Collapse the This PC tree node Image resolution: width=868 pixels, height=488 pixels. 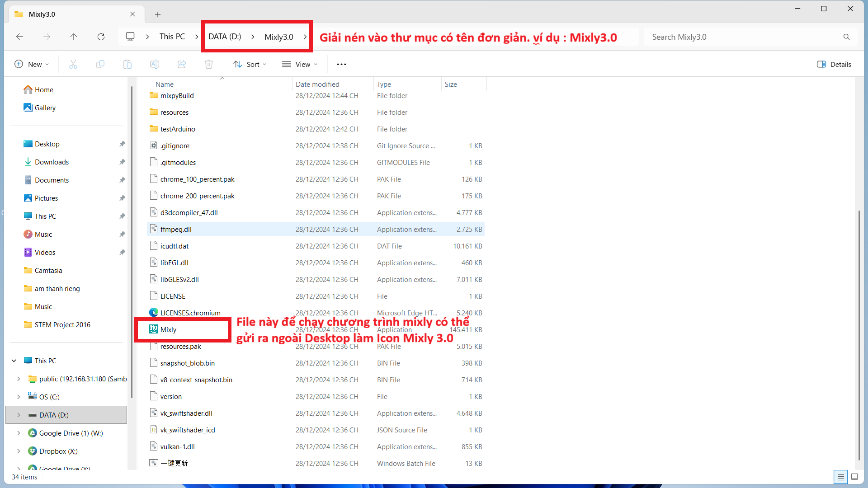pyautogui.click(x=14, y=361)
